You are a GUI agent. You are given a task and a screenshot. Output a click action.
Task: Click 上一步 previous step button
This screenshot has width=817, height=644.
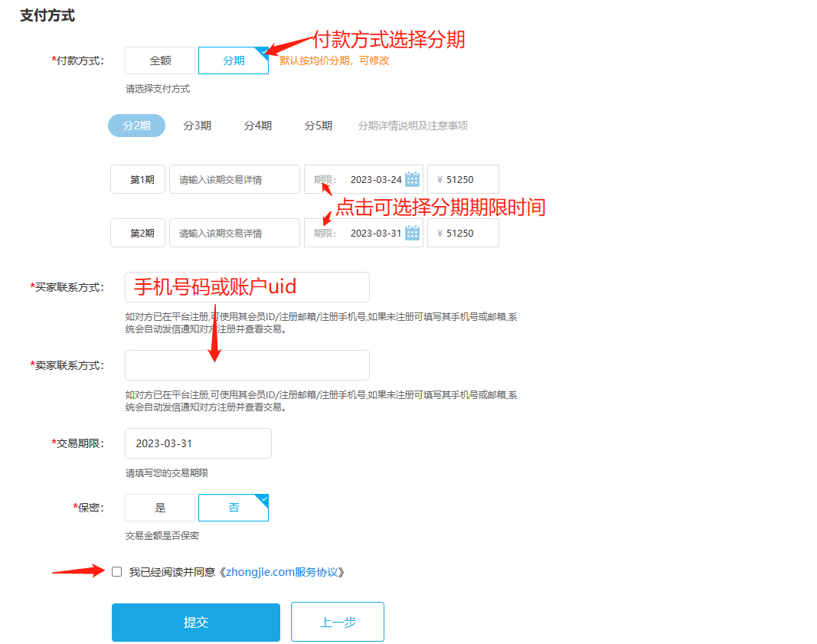coord(338,622)
